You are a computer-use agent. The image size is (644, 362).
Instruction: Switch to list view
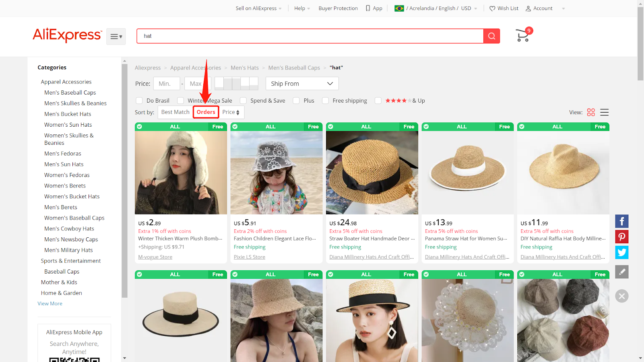point(604,112)
